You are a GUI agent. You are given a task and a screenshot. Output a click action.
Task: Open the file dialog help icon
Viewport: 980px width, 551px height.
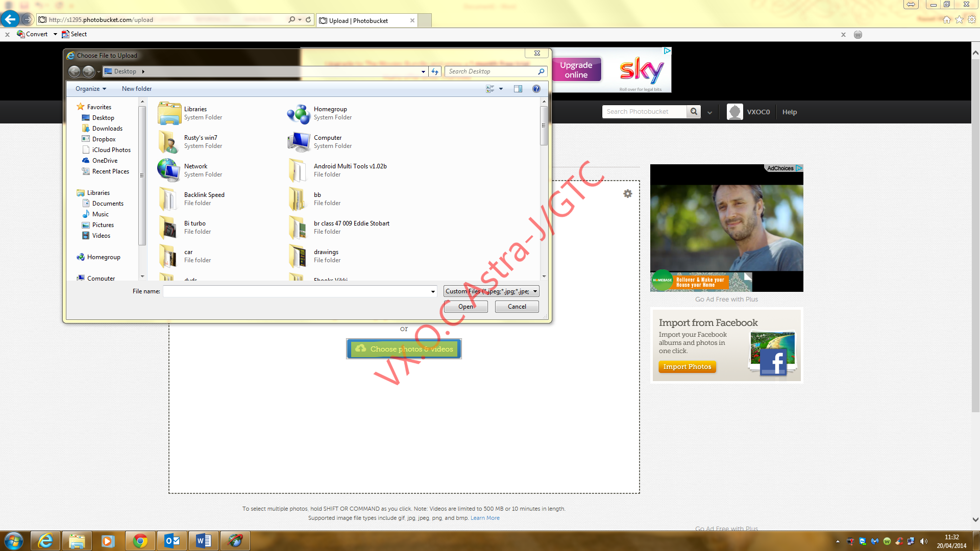(536, 89)
